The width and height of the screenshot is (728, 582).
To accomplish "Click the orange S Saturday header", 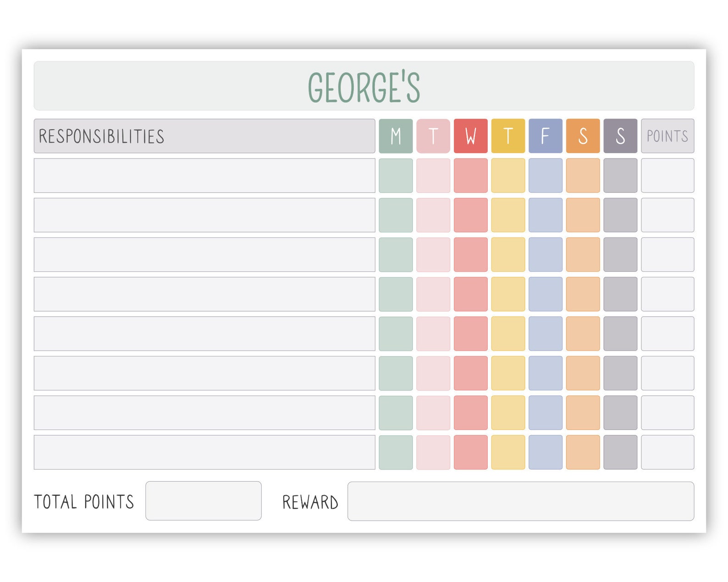I will click(583, 136).
